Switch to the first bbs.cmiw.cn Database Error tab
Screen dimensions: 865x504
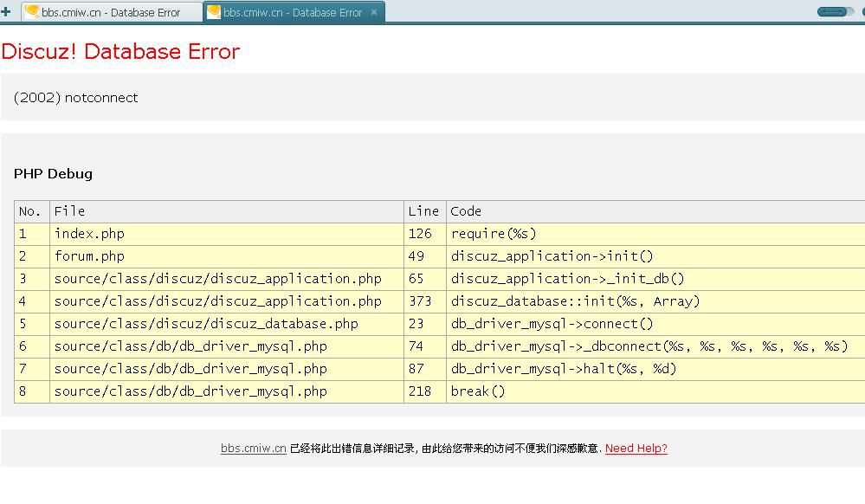(x=112, y=12)
